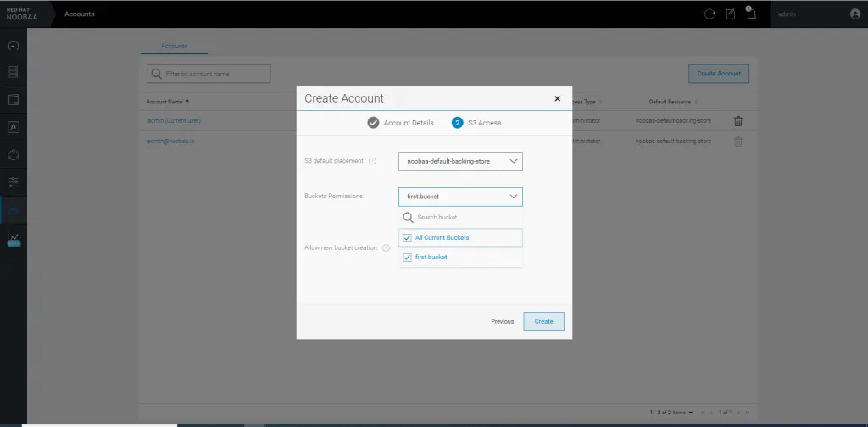Viewport: 868px width, 427px height.
Task: Uncheck the first.bucket checkbox
Action: (x=408, y=257)
